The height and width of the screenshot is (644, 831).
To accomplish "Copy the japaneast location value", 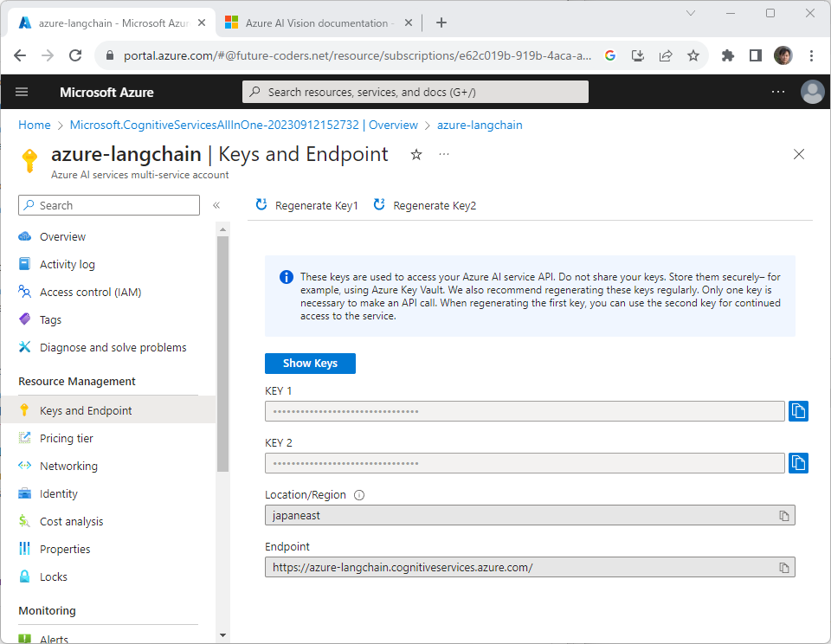I will tap(784, 516).
